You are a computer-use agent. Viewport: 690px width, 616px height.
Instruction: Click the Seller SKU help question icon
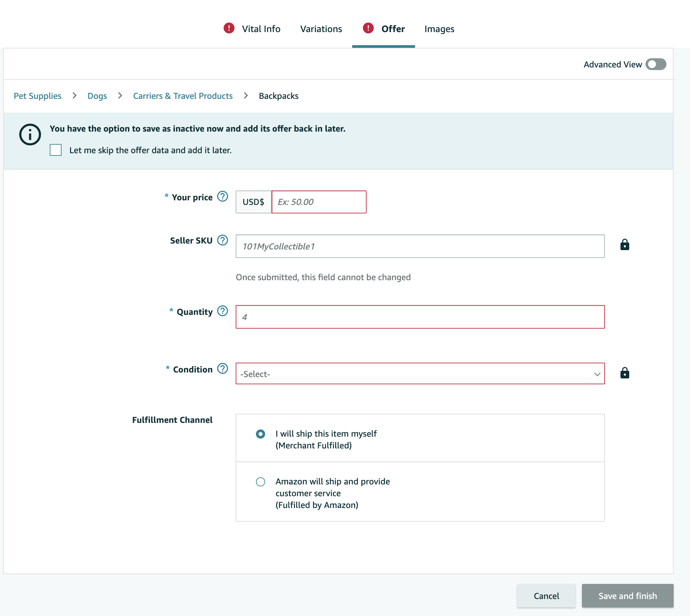(222, 240)
